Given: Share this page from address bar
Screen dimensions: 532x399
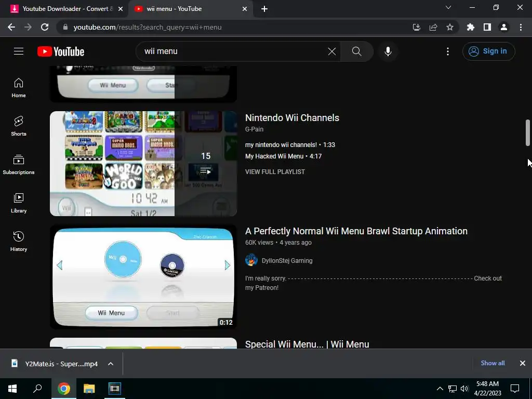Looking at the screenshot, I should pos(433,27).
